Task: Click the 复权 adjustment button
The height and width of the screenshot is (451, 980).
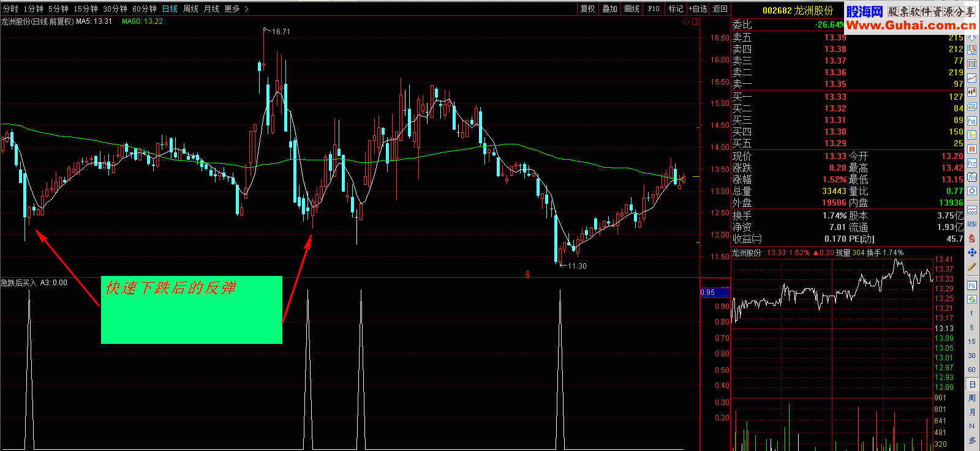Action: click(x=588, y=9)
